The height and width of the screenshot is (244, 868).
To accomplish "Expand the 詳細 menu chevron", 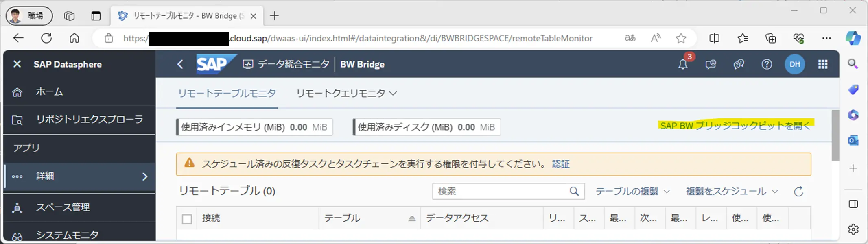I will coord(145,176).
